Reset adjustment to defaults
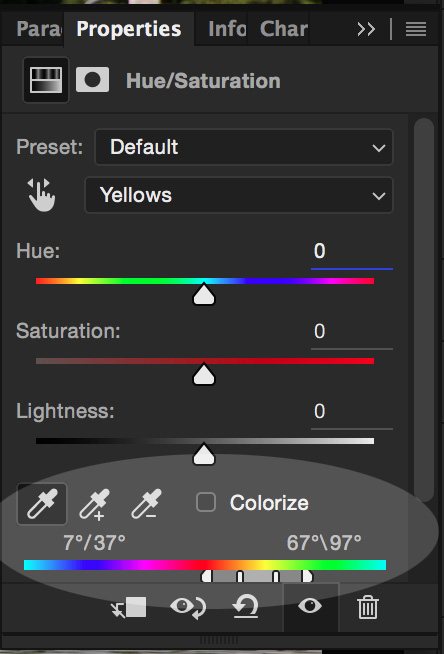The height and width of the screenshot is (654, 444). (x=246, y=606)
